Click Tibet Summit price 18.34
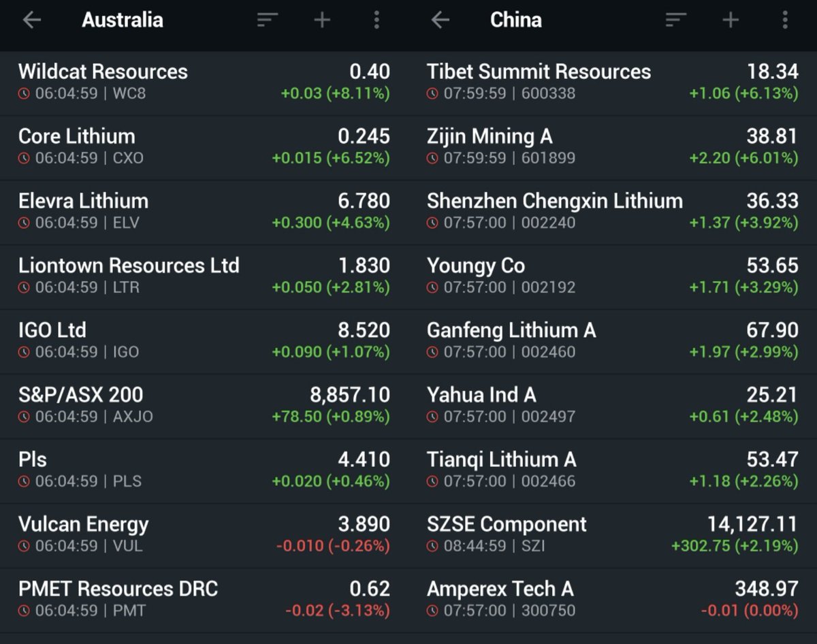 (x=773, y=71)
